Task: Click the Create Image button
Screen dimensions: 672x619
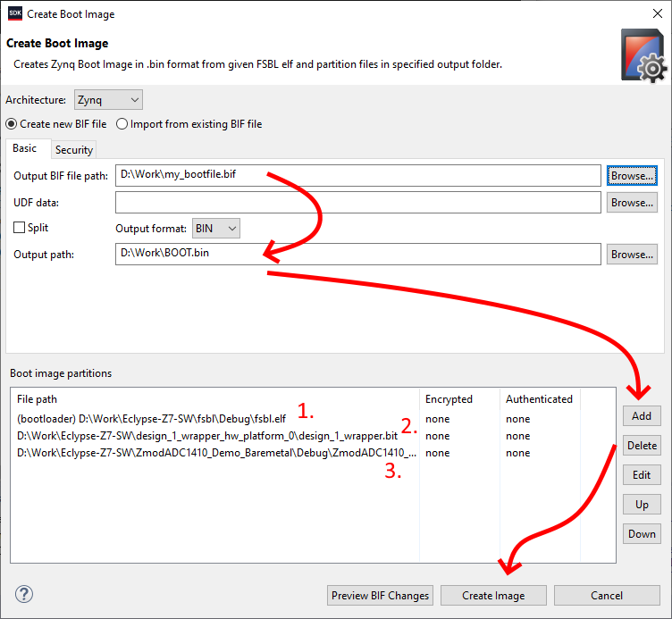Action: click(x=493, y=596)
